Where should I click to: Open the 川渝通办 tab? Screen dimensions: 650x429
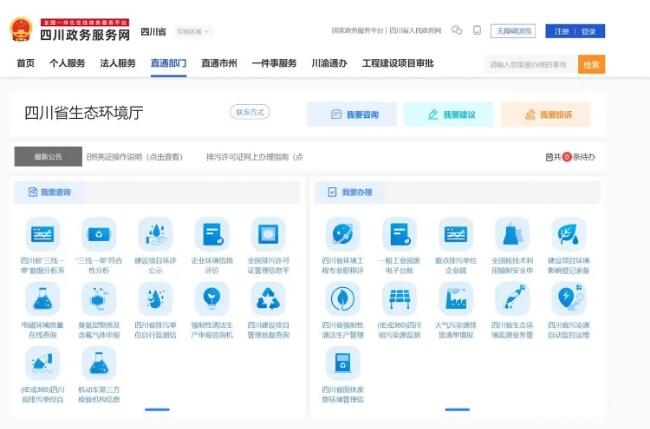[x=329, y=63]
